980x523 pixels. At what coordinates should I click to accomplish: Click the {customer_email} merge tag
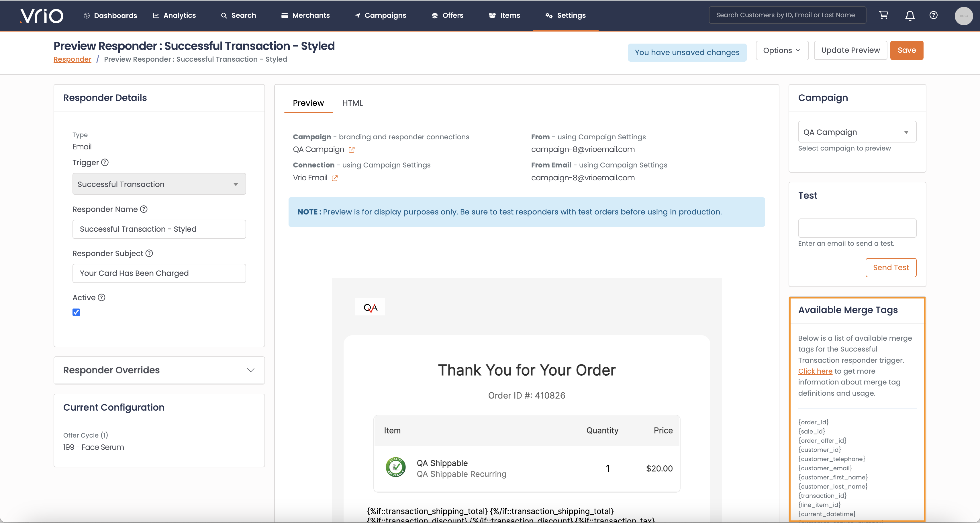pyautogui.click(x=825, y=468)
